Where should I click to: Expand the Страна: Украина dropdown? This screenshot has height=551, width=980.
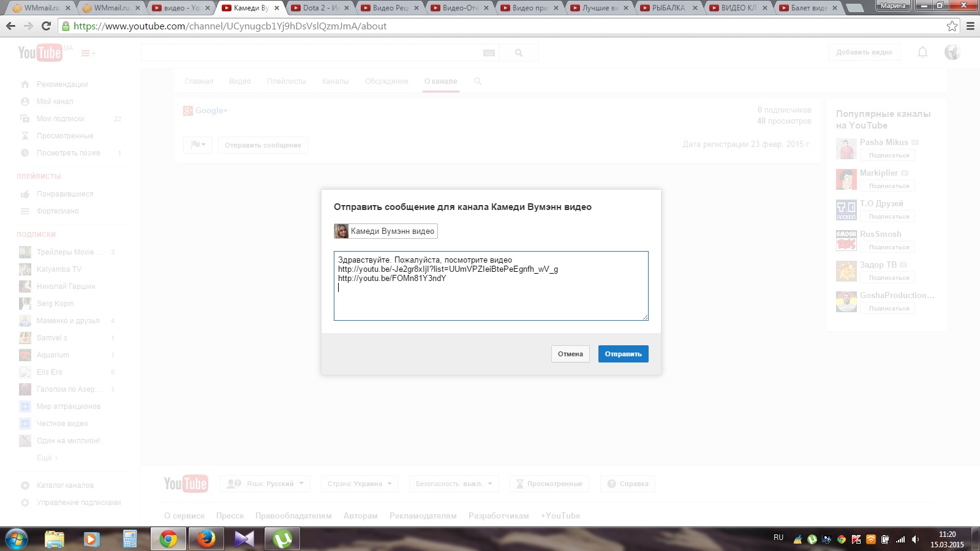pyautogui.click(x=360, y=484)
